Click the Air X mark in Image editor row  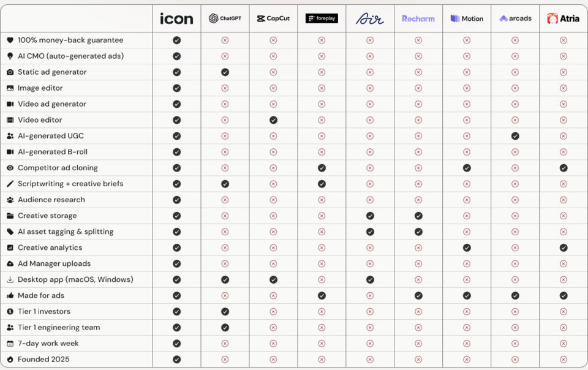[370, 88]
